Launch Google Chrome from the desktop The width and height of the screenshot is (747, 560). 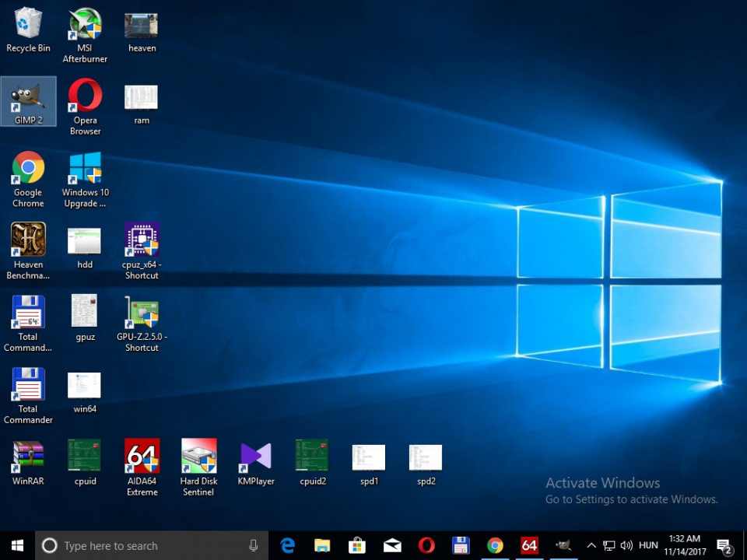pyautogui.click(x=28, y=179)
